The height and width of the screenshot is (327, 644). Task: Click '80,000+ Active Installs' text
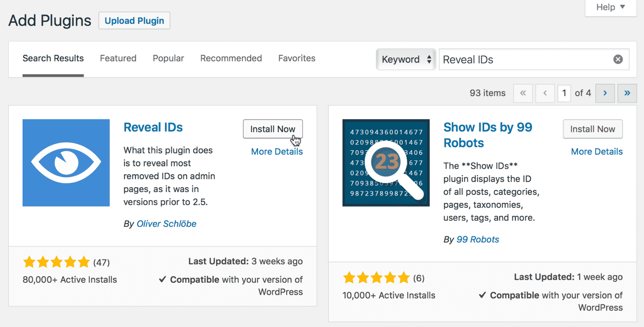coord(70,279)
